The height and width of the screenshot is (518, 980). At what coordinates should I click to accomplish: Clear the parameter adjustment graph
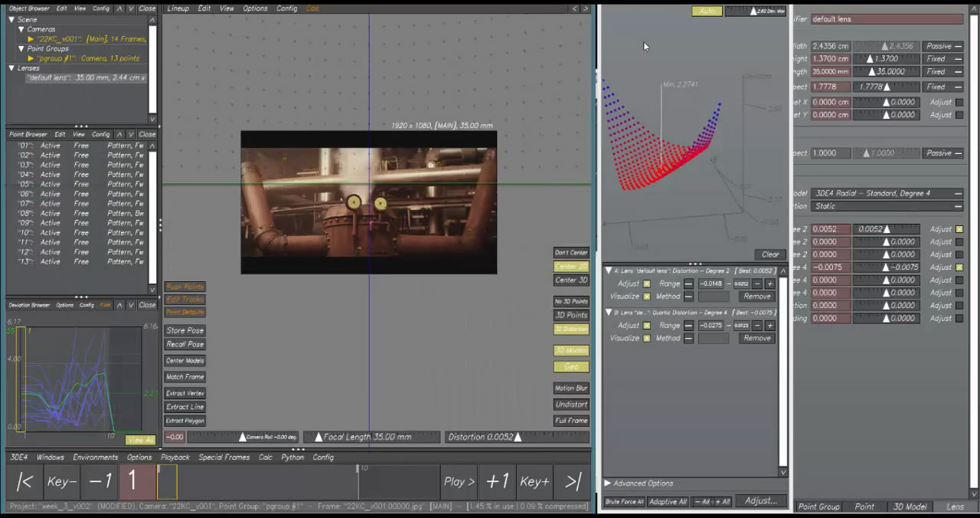pyautogui.click(x=770, y=254)
